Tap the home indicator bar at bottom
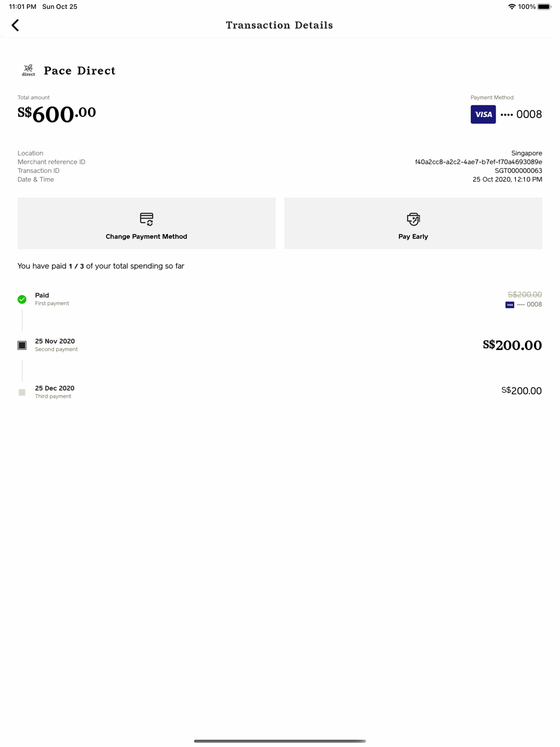Screen dimensions: 560x747 (280, 741)
